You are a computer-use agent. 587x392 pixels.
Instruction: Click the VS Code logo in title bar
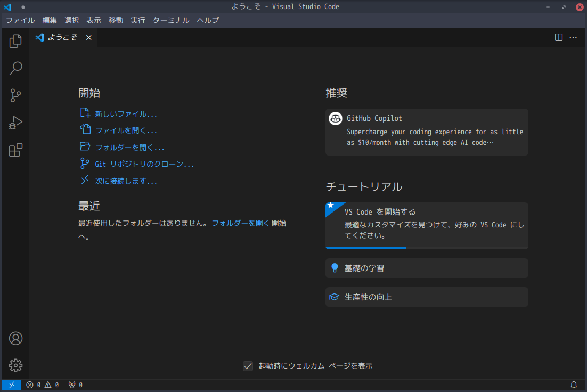pos(7,7)
